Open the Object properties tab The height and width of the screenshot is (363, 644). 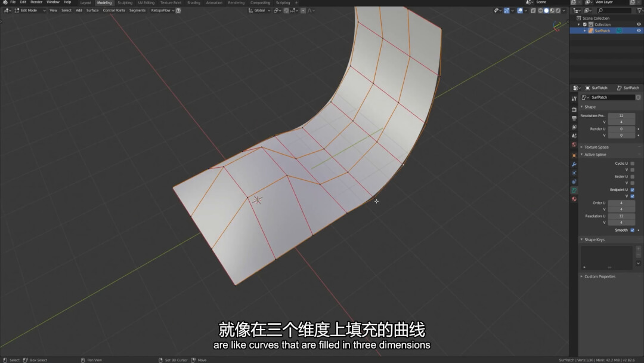[x=574, y=155]
